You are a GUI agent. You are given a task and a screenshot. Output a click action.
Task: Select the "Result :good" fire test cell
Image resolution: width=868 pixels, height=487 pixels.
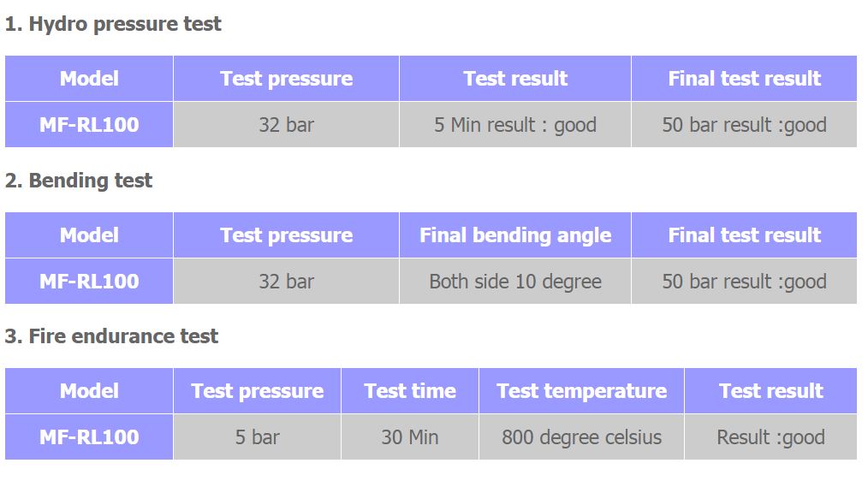[770, 437]
